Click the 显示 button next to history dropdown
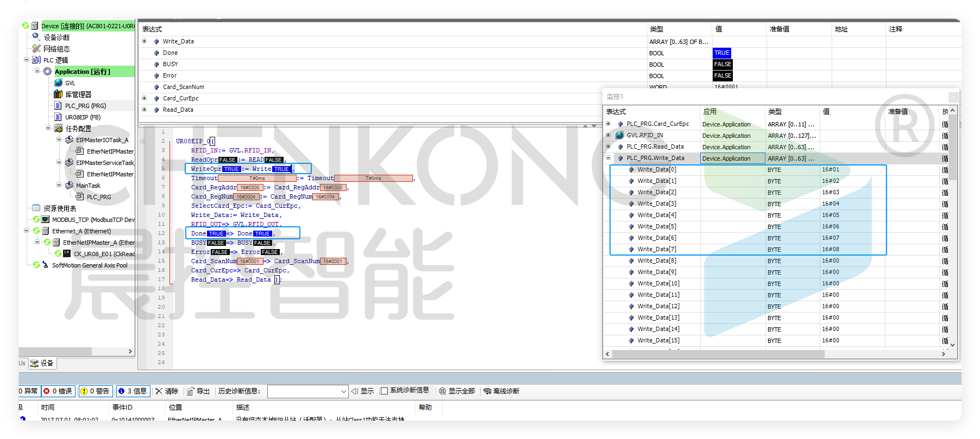Image resolution: width=980 pixels, height=439 pixels. click(x=362, y=391)
